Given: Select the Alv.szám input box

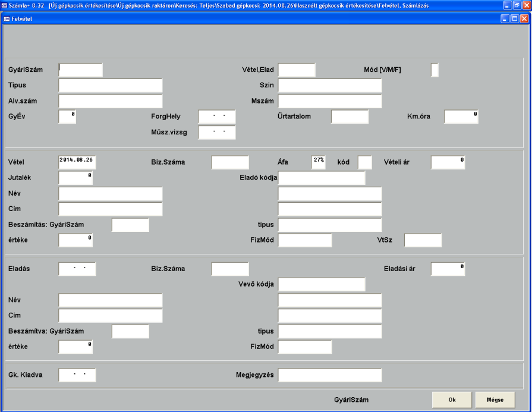Looking at the screenshot, I should (111, 101).
